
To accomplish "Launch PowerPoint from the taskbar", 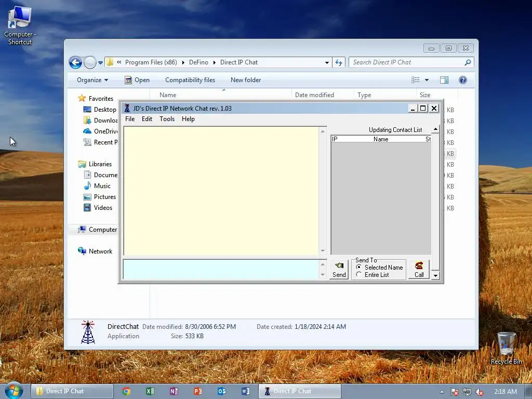I will pyautogui.click(x=198, y=391).
